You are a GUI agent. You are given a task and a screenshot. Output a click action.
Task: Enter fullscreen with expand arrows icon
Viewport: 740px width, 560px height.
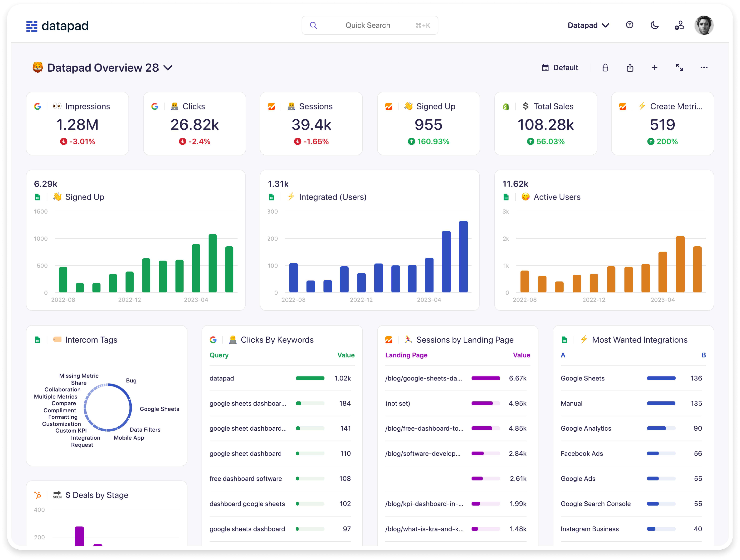(679, 68)
